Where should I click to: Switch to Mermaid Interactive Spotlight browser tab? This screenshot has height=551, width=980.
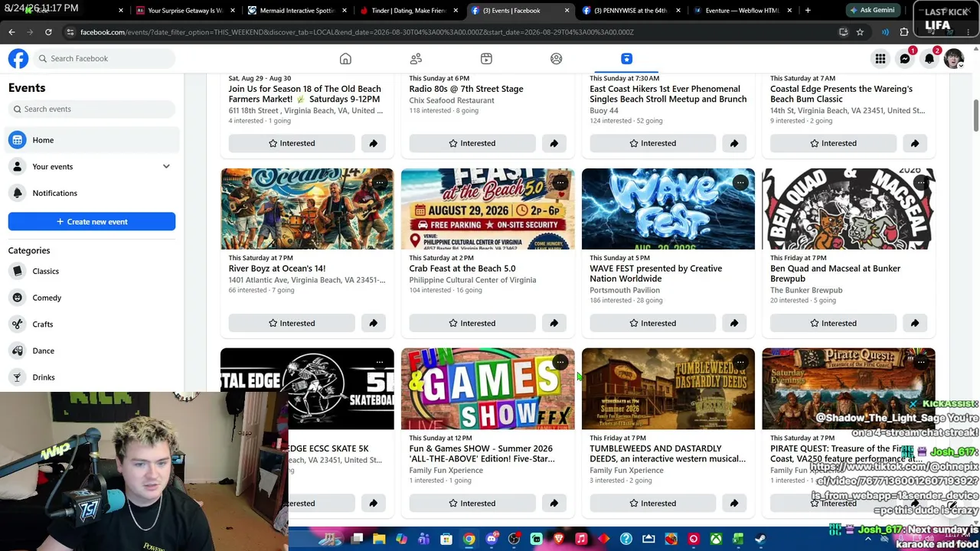pyautogui.click(x=296, y=11)
